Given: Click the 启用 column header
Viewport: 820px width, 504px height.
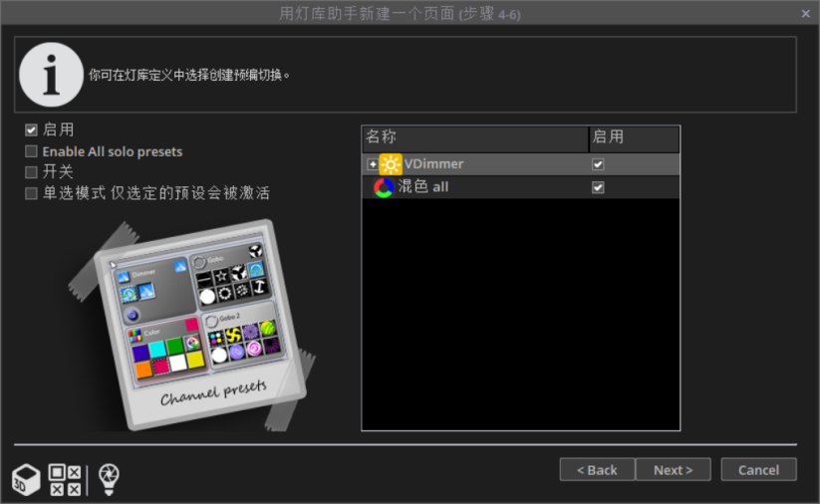Looking at the screenshot, I should tap(634, 137).
